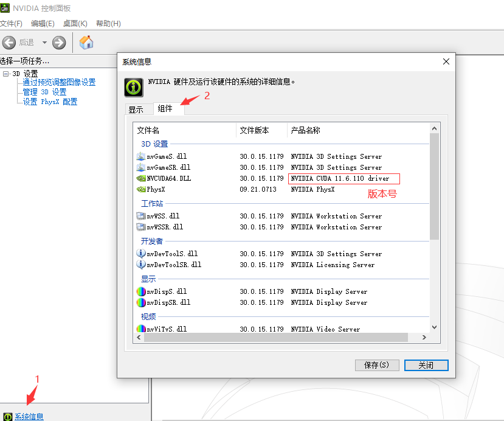Click NVIDIA Licensing Server product name
Screen dimensions: 504x421
(333, 265)
